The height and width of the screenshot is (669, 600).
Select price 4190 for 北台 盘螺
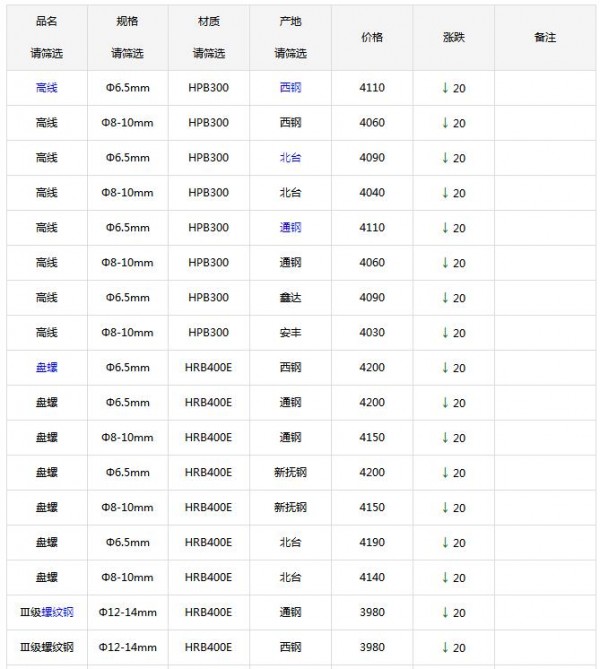tap(372, 543)
